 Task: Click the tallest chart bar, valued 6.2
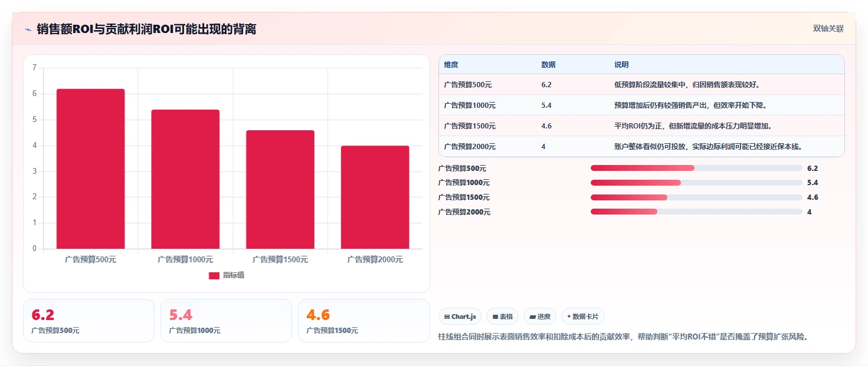click(91, 169)
